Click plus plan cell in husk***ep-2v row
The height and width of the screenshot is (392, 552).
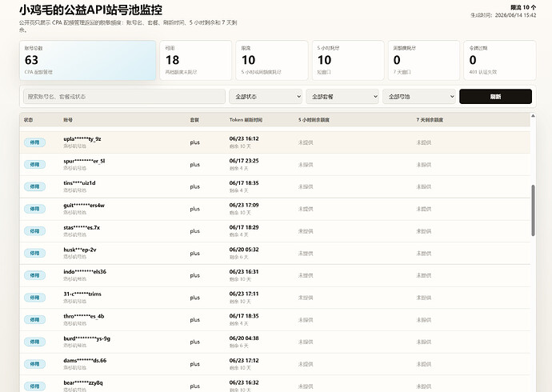194,254
